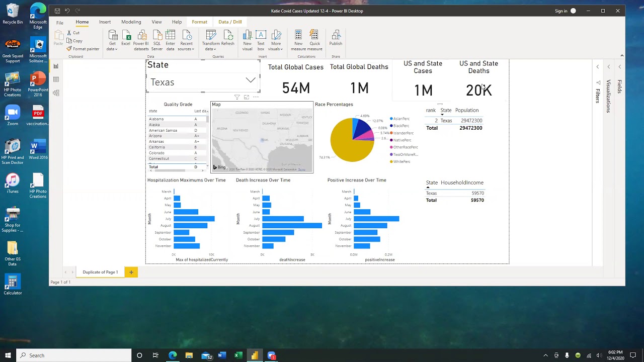Open Recent sources dropdown
The image size is (644, 362).
coord(186,40)
